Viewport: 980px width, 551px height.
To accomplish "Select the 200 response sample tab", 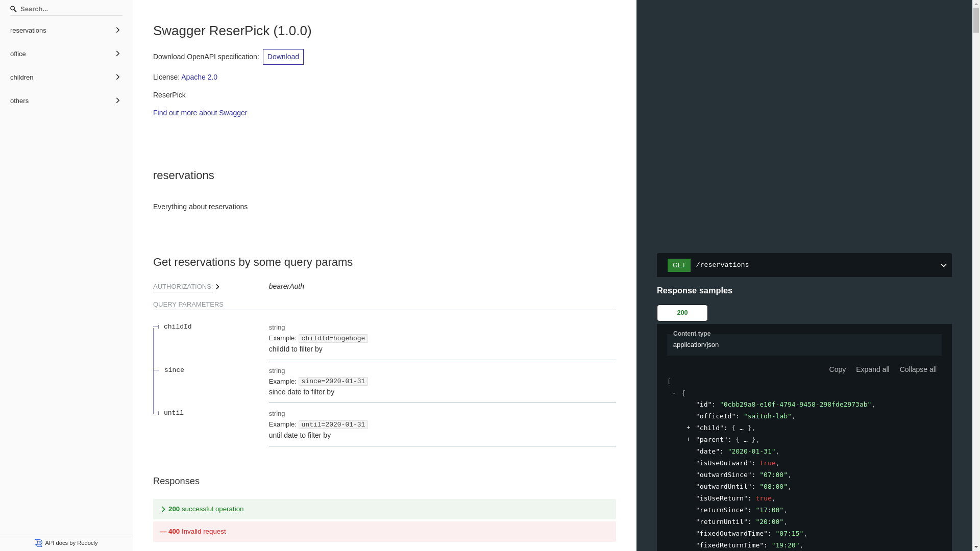I will point(682,313).
